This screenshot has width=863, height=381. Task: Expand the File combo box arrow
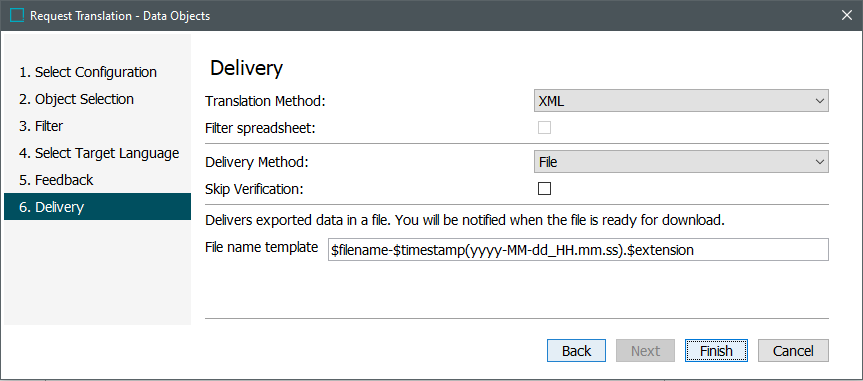[820, 162]
